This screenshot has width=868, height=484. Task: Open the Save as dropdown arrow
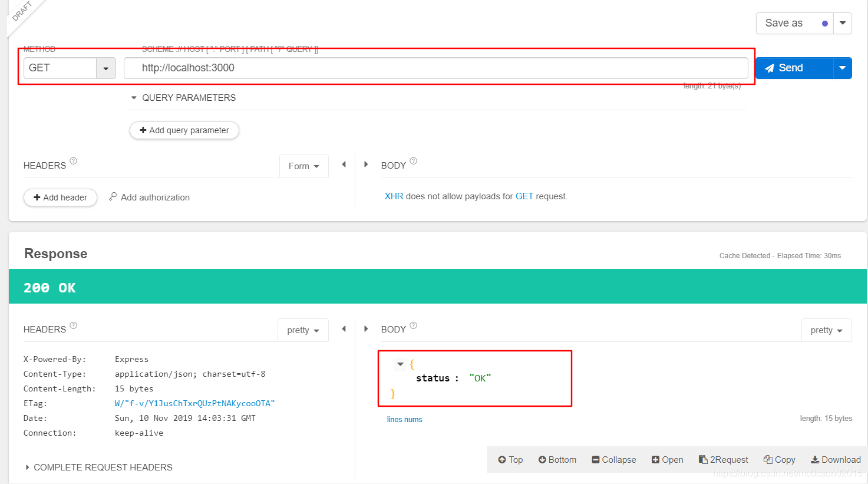843,23
